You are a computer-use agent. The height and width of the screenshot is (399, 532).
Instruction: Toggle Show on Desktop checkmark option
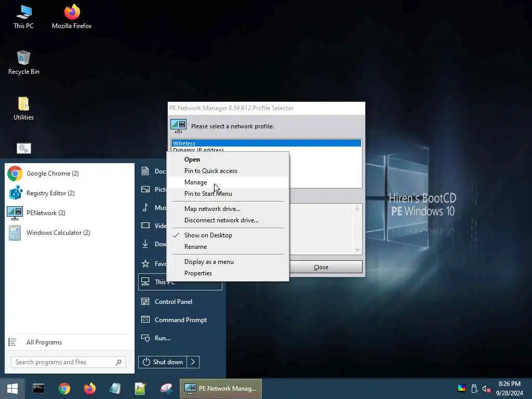point(228,235)
